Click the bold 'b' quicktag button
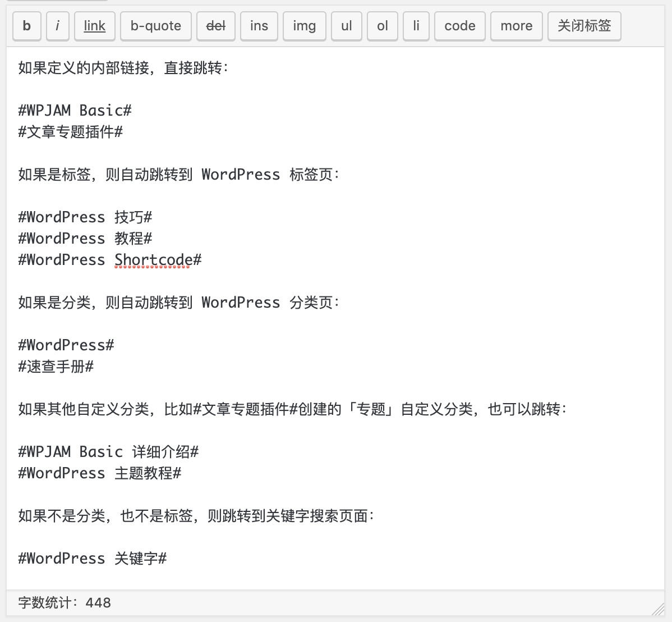This screenshot has width=672, height=622. (26, 26)
